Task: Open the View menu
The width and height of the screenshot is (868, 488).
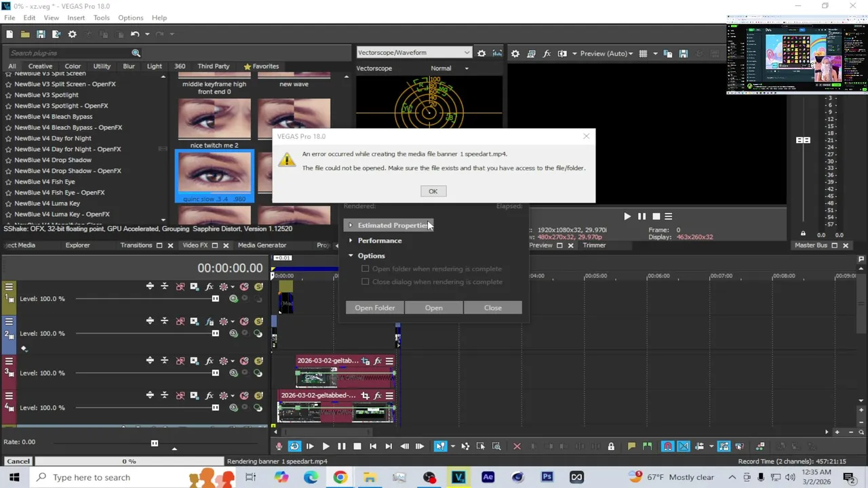Action: pos(51,18)
